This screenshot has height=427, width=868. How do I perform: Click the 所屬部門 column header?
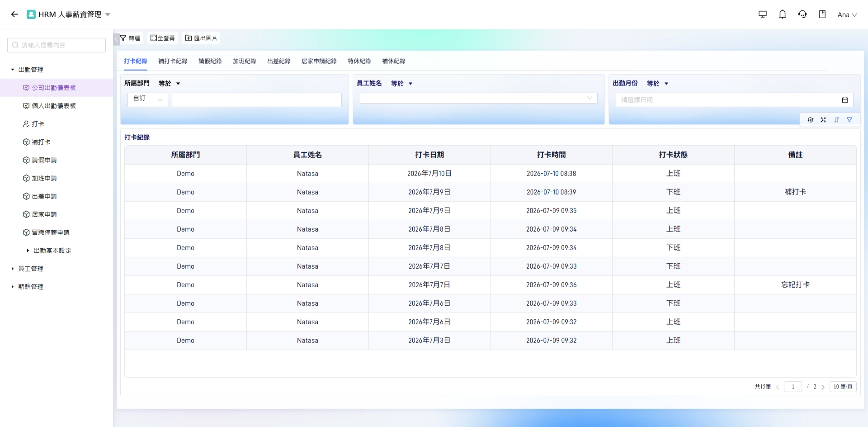point(185,155)
